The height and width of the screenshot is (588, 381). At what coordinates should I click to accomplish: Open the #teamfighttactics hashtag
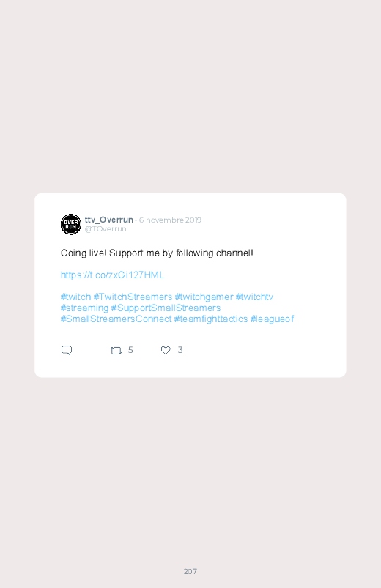click(x=211, y=319)
